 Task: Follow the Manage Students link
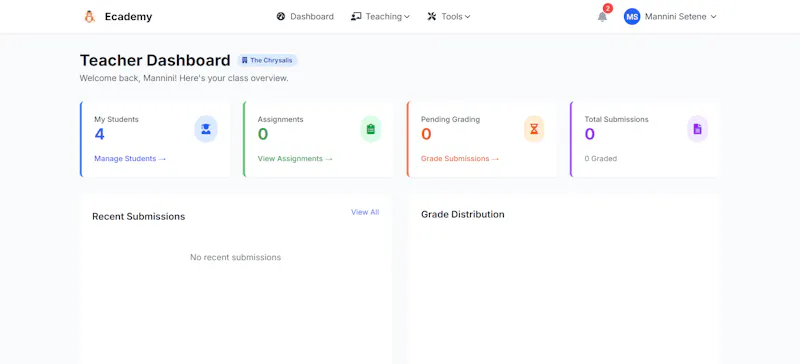click(130, 159)
